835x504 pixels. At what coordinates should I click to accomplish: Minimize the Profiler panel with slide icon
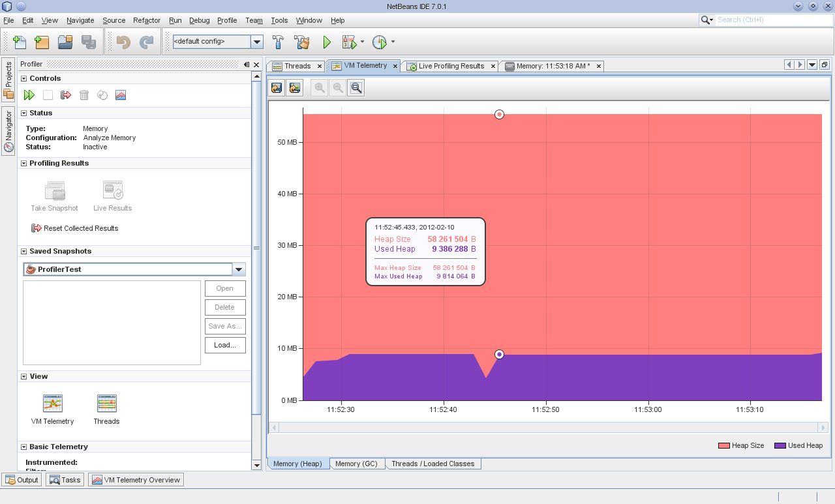247,64
